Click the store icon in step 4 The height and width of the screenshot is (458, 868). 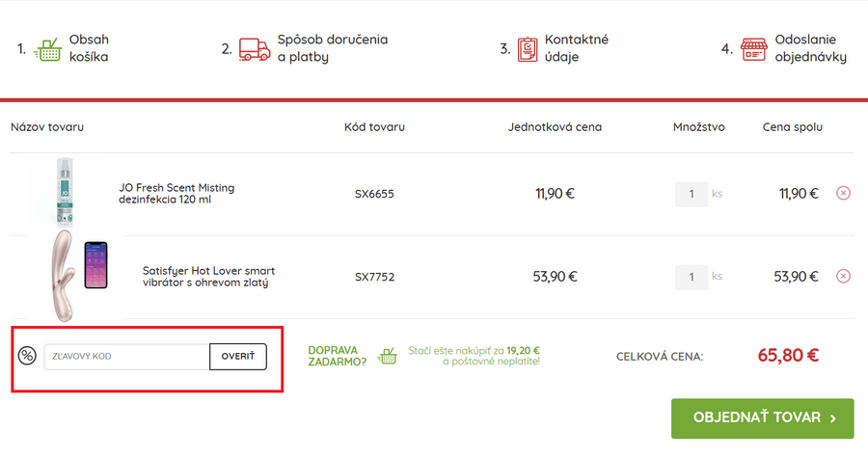(x=753, y=48)
